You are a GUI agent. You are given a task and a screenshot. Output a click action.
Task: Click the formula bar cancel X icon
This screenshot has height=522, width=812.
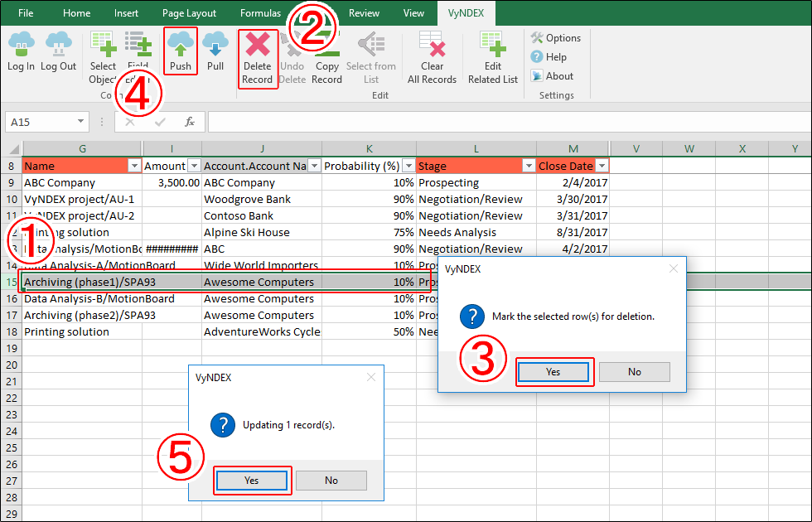pyautogui.click(x=130, y=123)
